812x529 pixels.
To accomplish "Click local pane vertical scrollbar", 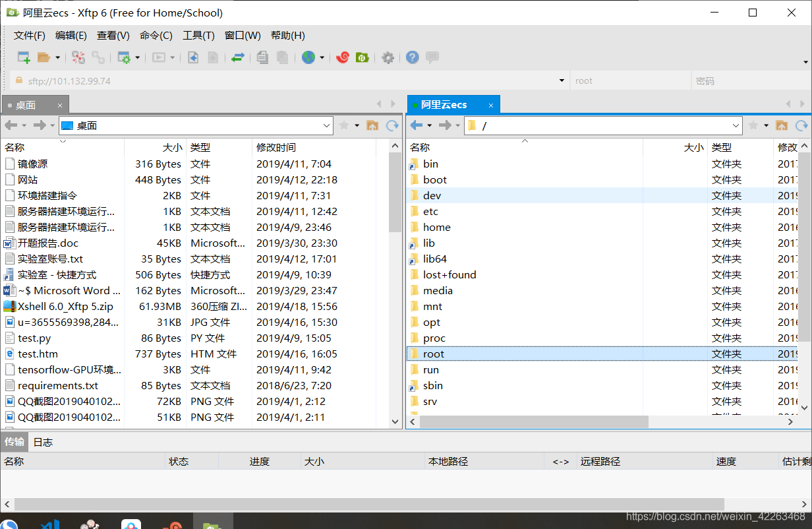I will pyautogui.click(x=395, y=193).
